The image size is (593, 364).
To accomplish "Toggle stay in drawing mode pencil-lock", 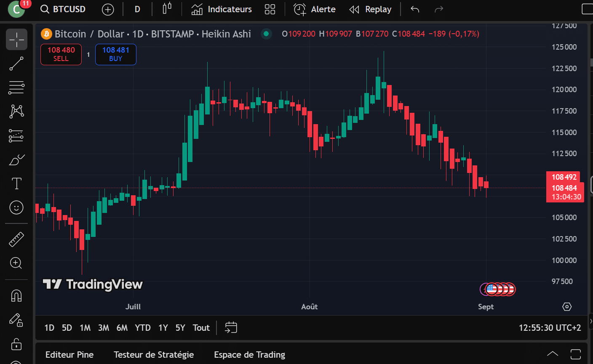I will click(x=16, y=320).
